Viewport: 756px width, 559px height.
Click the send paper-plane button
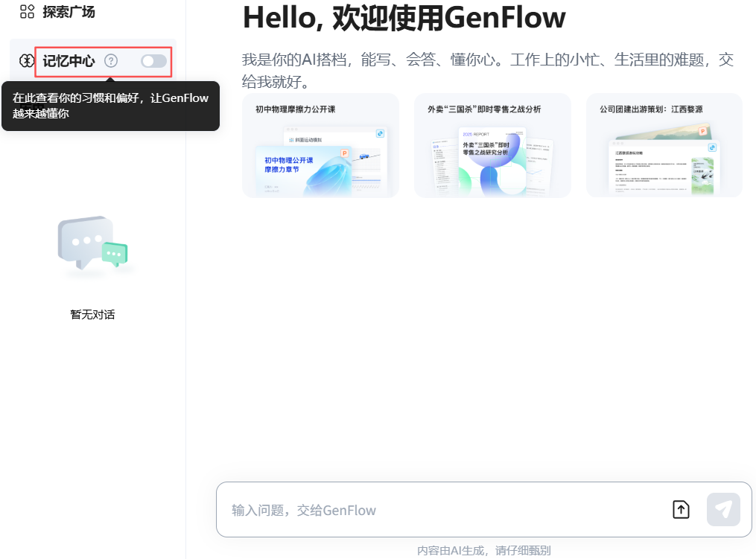coord(723,509)
